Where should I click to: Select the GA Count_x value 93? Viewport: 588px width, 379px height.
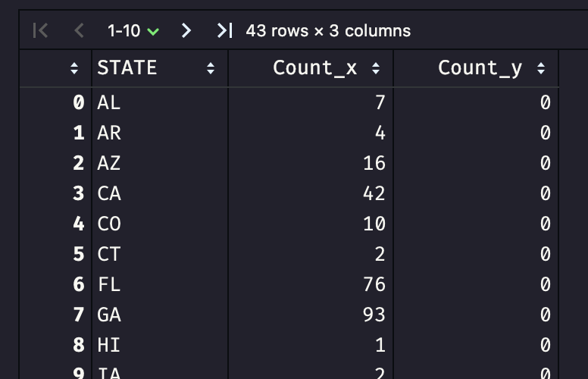tap(374, 315)
